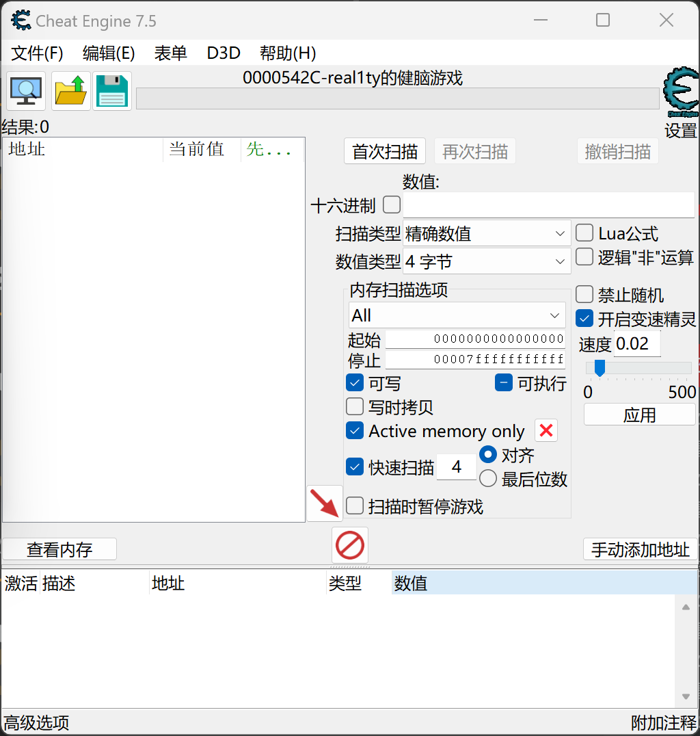Image resolution: width=700 pixels, height=736 pixels.
Task: Click the speed slider handle
Action: [600, 369]
